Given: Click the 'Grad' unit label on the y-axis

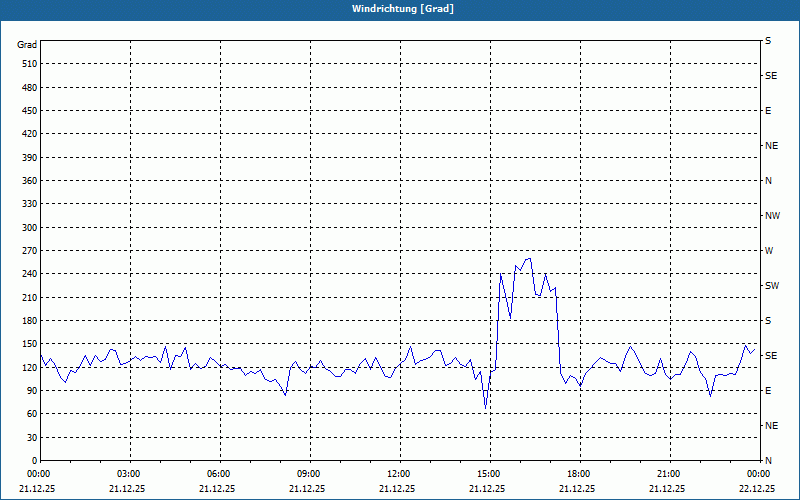Looking at the screenshot, I should point(27,45).
